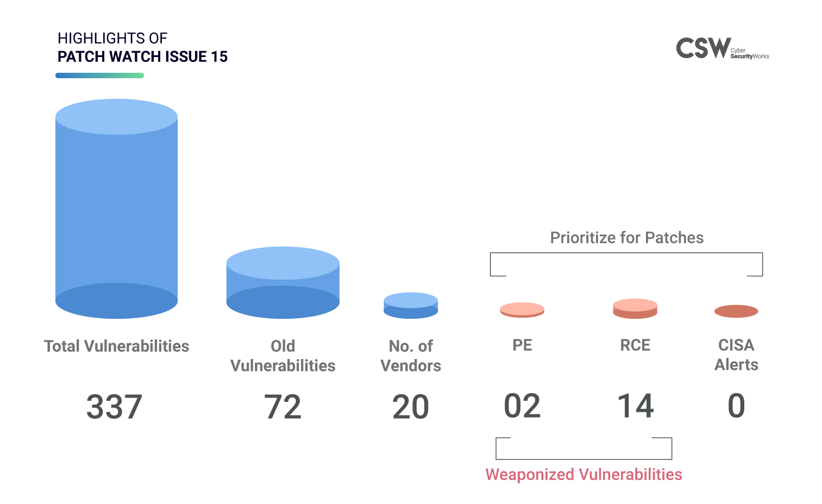
Task: Click the blue-green gradient underline bar
Action: [x=99, y=75]
